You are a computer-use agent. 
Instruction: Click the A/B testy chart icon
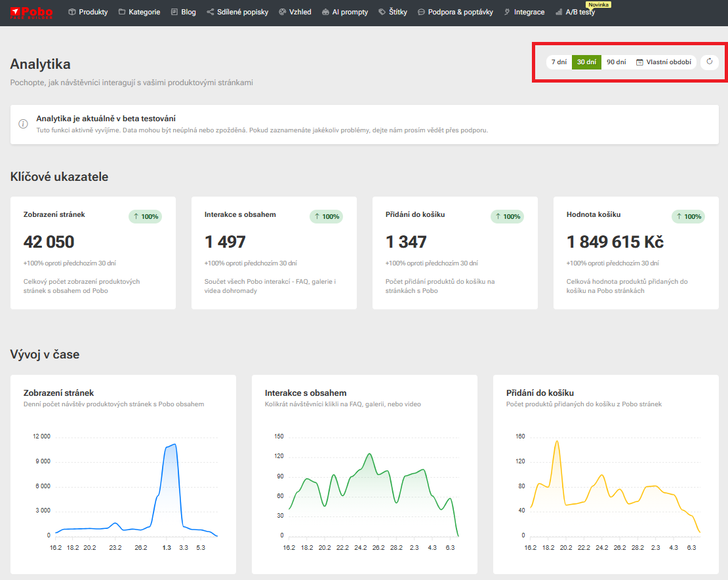[559, 12]
